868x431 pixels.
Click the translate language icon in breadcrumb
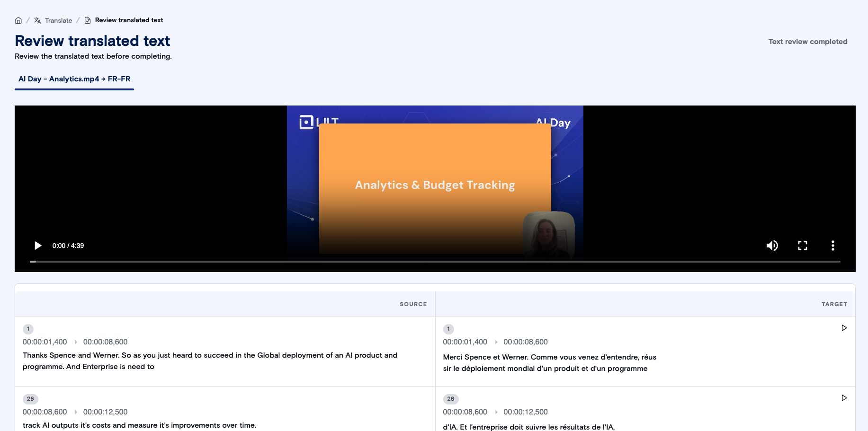[37, 20]
